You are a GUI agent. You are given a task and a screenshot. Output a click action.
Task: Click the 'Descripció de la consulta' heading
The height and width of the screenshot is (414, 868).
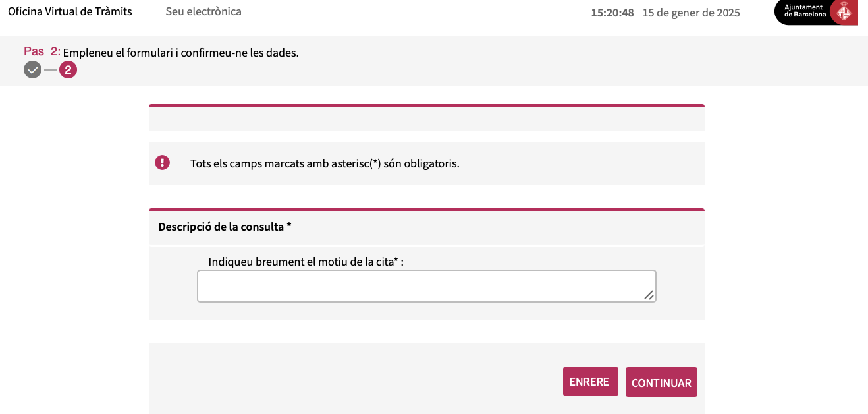[x=225, y=227]
